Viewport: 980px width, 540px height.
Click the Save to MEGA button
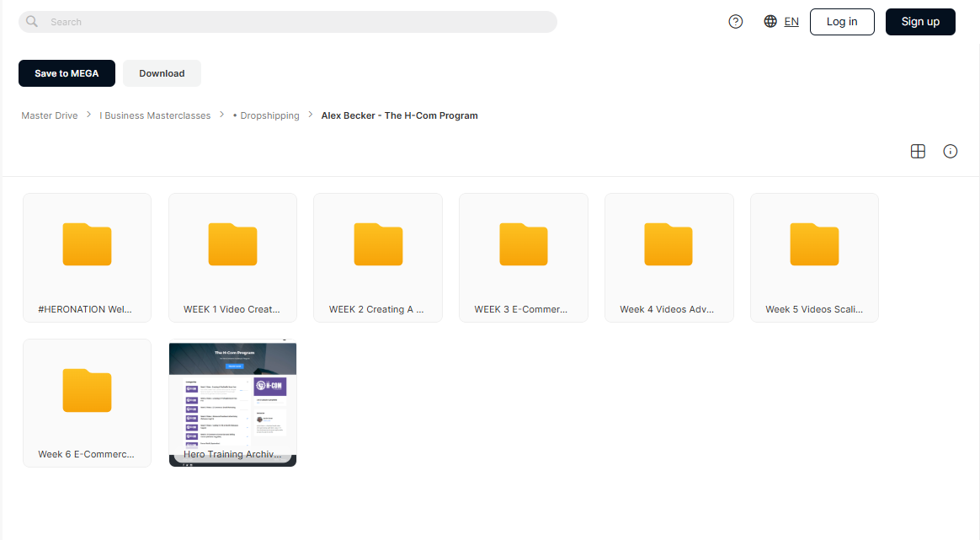(67, 73)
